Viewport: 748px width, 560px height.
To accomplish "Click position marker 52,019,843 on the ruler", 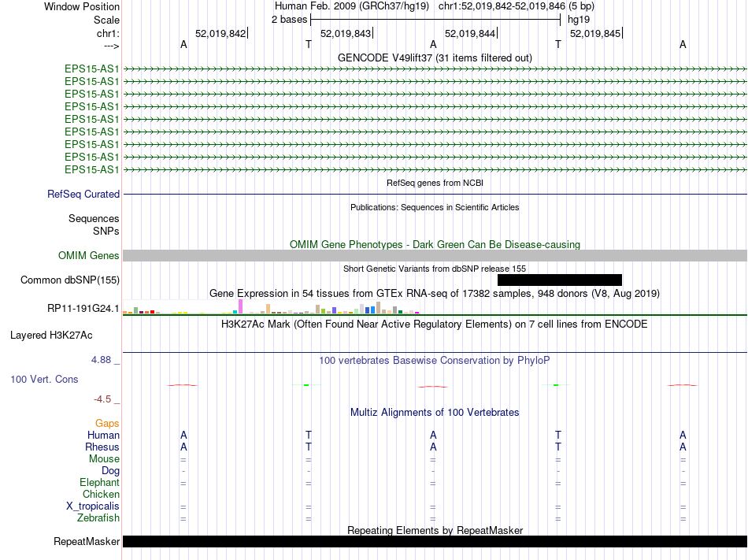I will [x=346, y=33].
